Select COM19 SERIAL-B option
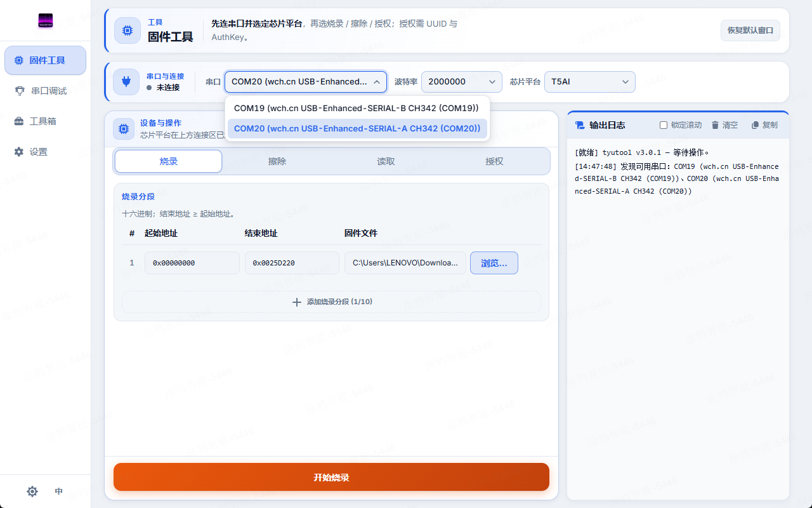Image resolution: width=812 pixels, height=508 pixels. click(x=357, y=108)
